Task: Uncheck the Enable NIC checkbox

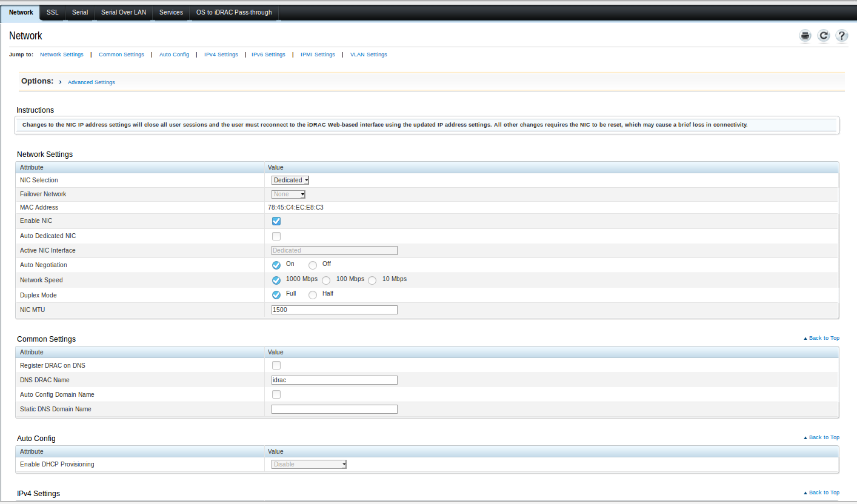Action: click(276, 221)
